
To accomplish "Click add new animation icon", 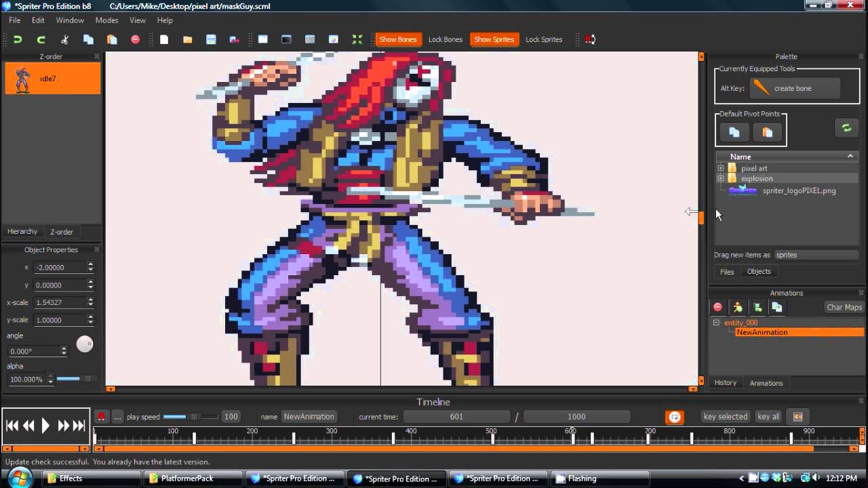I will tap(757, 307).
